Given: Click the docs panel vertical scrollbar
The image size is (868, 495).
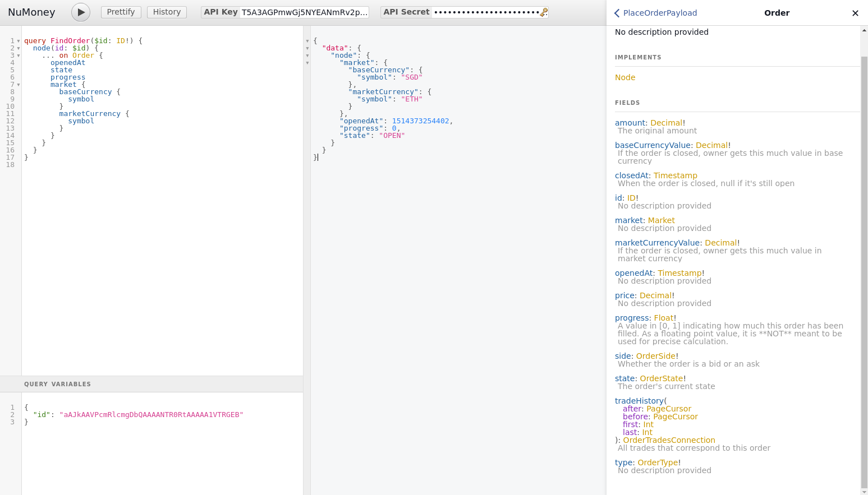Looking at the screenshot, I should (x=864, y=272).
